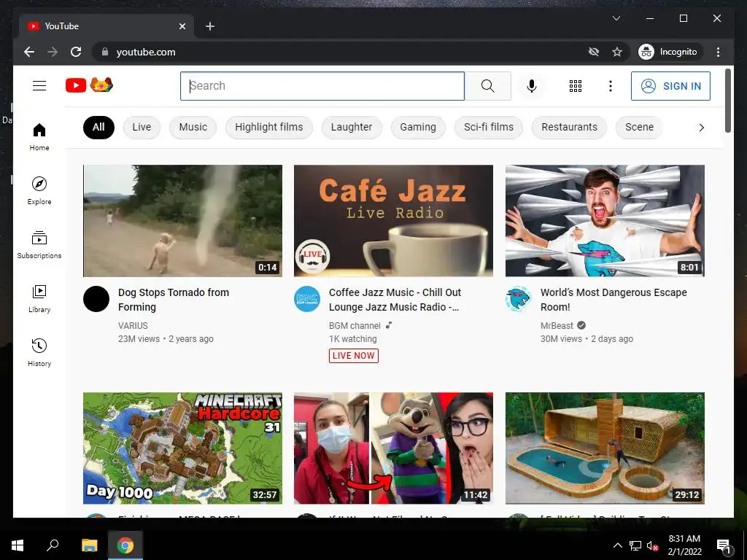Click the SIGN IN button
Screen dimensions: 747x560
click(x=670, y=86)
